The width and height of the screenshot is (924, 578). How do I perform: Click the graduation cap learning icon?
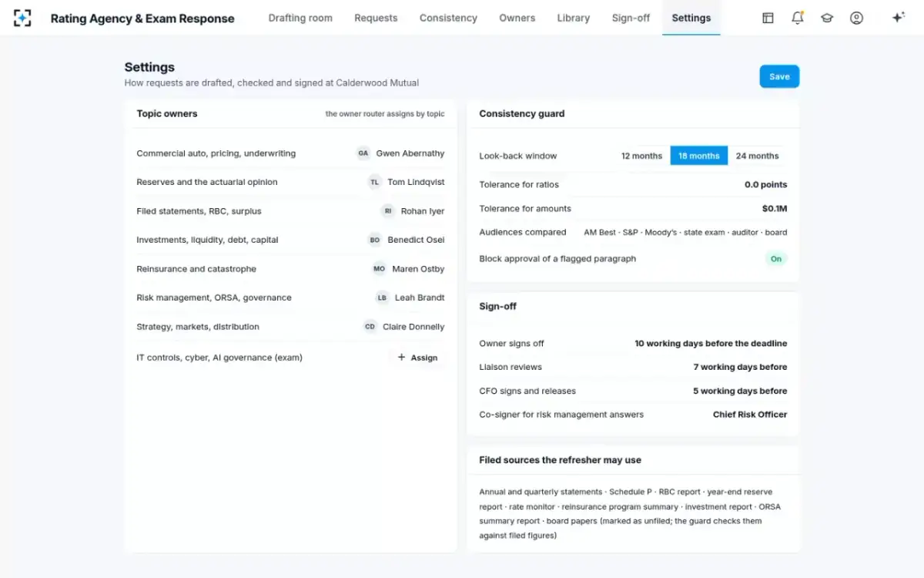tap(827, 18)
